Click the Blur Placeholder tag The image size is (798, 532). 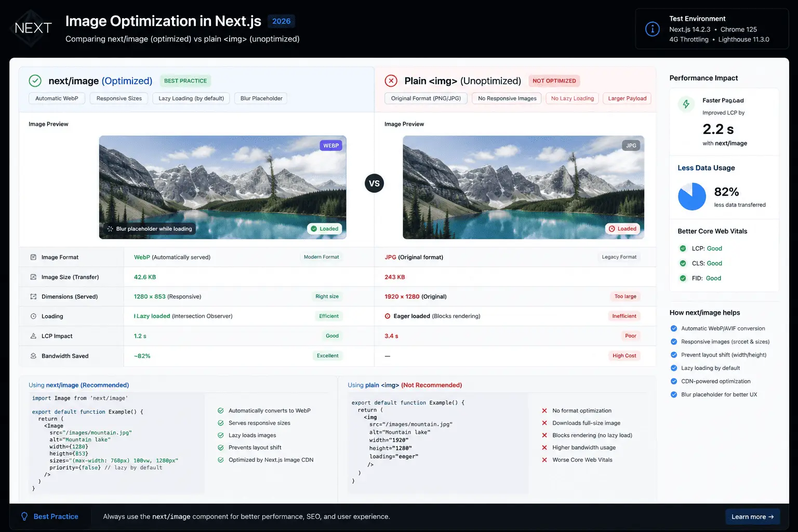[261, 98]
